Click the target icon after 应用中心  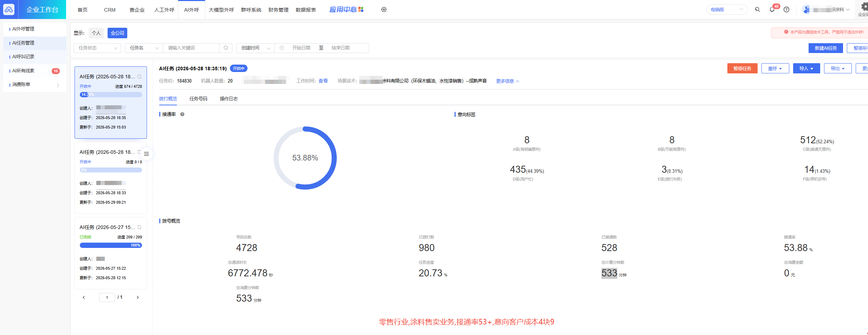[384, 9]
